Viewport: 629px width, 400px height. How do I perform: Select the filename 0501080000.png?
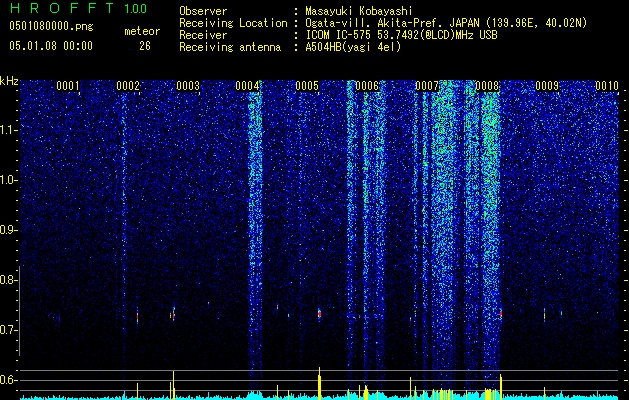pos(51,27)
